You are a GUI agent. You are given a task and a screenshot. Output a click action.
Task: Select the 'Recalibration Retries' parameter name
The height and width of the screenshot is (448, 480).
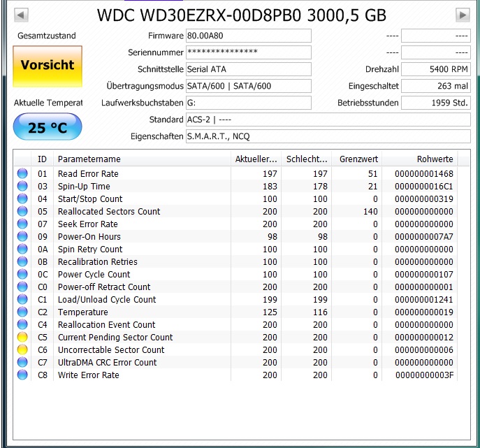pyautogui.click(x=98, y=262)
